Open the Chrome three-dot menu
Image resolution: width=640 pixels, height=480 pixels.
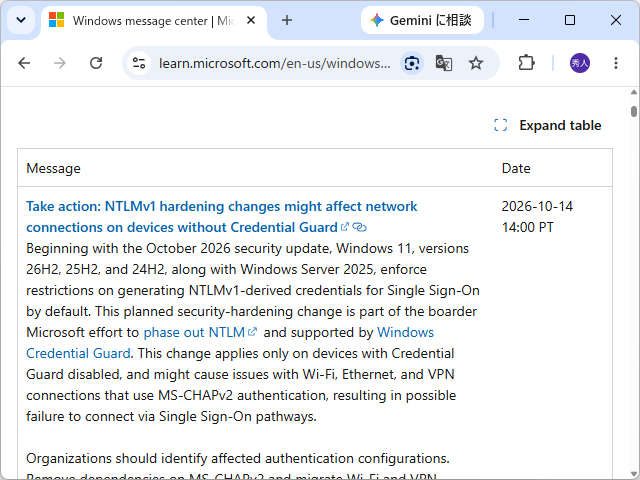coord(616,63)
